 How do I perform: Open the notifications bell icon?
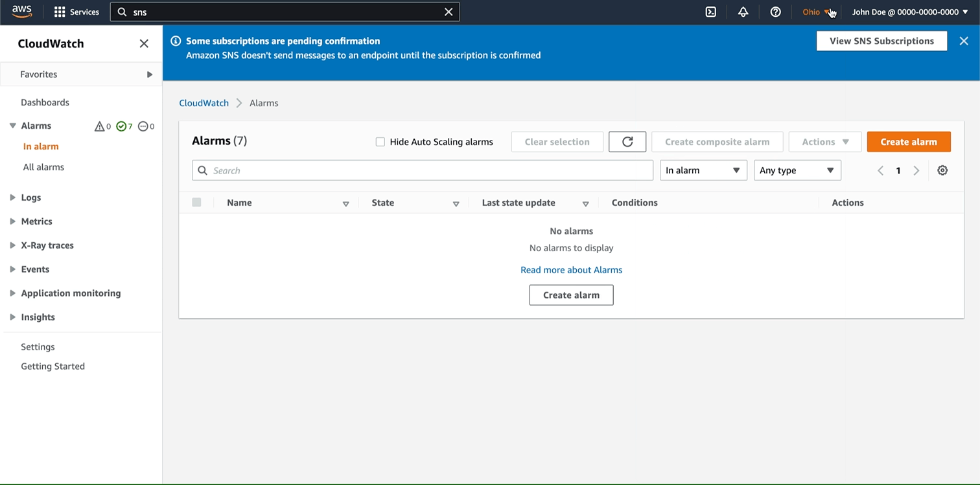coord(743,12)
